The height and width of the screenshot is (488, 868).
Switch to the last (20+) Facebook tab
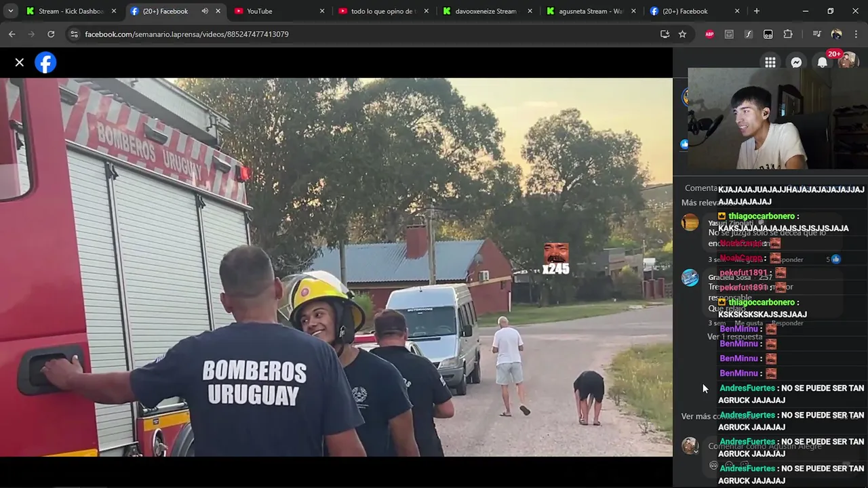coord(694,11)
